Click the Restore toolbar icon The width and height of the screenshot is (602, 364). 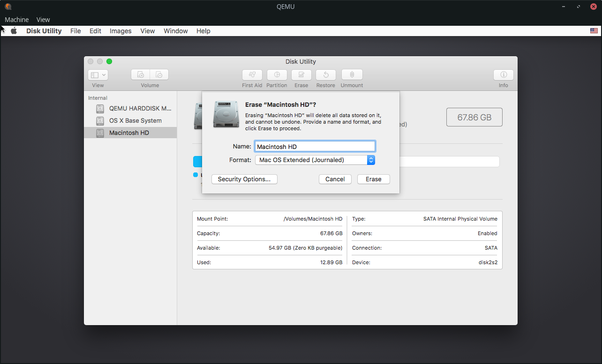click(x=326, y=74)
